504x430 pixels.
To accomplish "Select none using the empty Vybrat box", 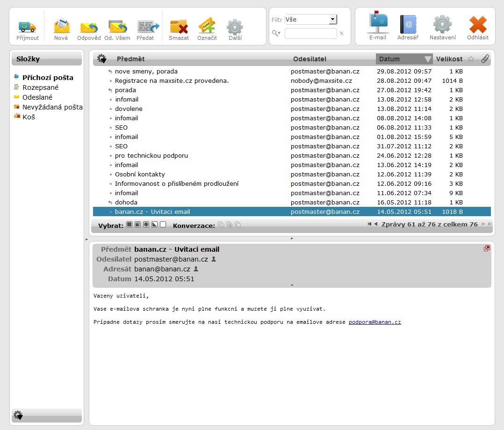I will tap(163, 225).
